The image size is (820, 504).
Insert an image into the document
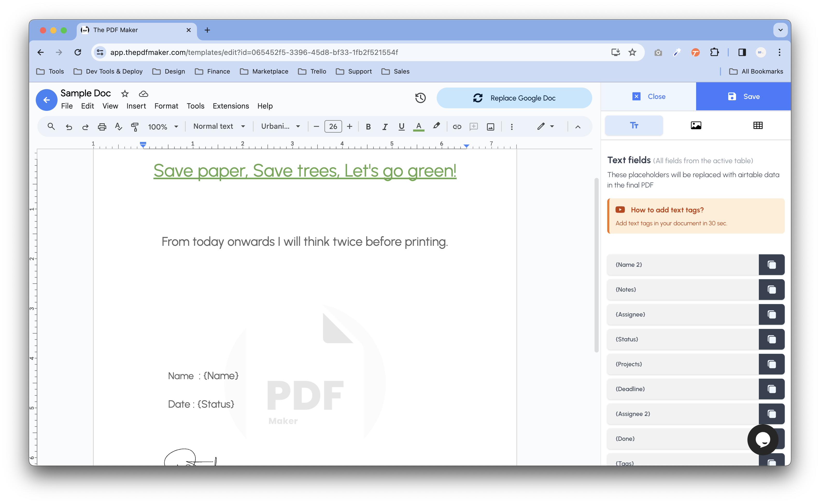490,126
